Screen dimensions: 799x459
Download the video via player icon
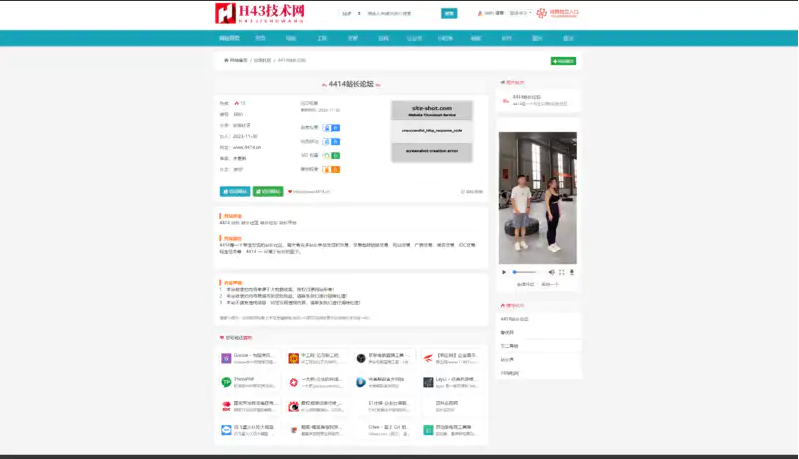tap(572, 272)
